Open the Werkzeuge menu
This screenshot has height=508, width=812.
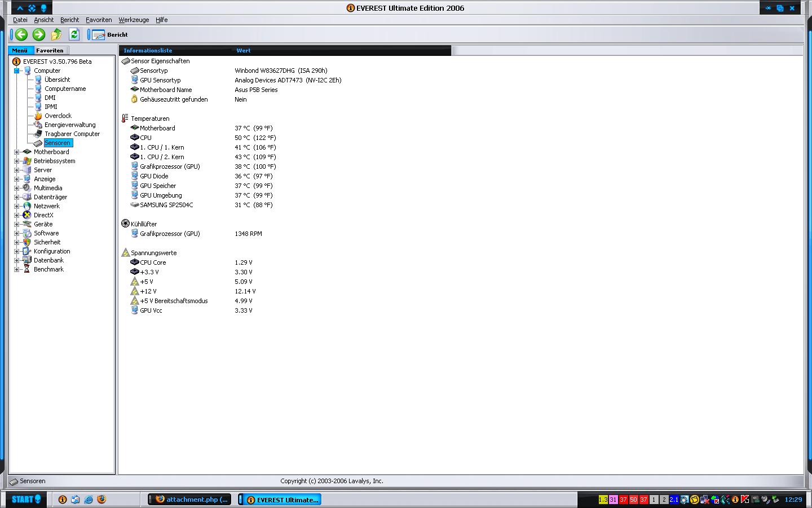134,20
